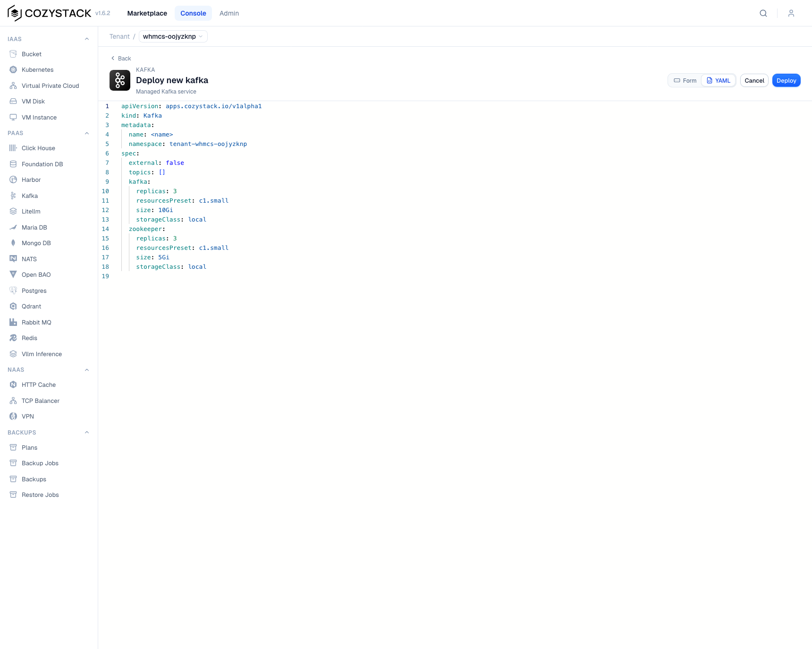
Task: Go to the Admin tab
Action: tap(229, 13)
